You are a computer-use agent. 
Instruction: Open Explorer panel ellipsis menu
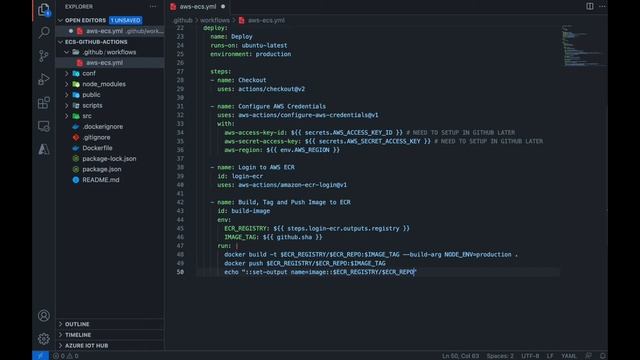pyautogui.click(x=153, y=7)
